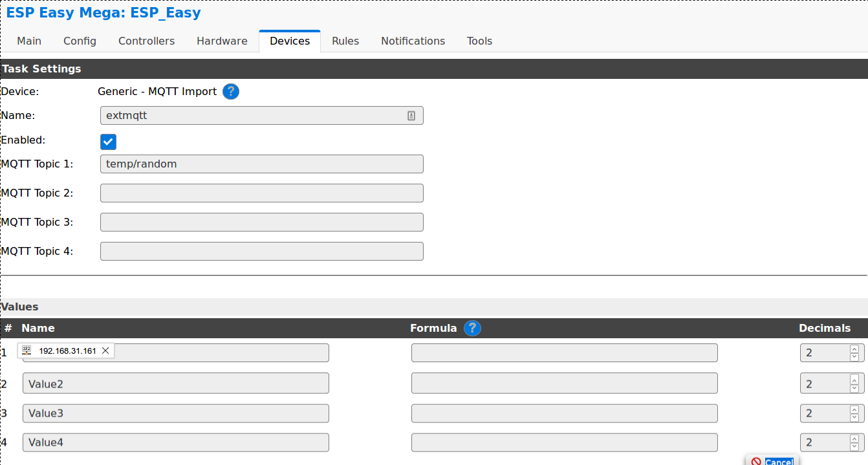This screenshot has width=868, height=465.
Task: Open the Rules tab
Action: [345, 41]
